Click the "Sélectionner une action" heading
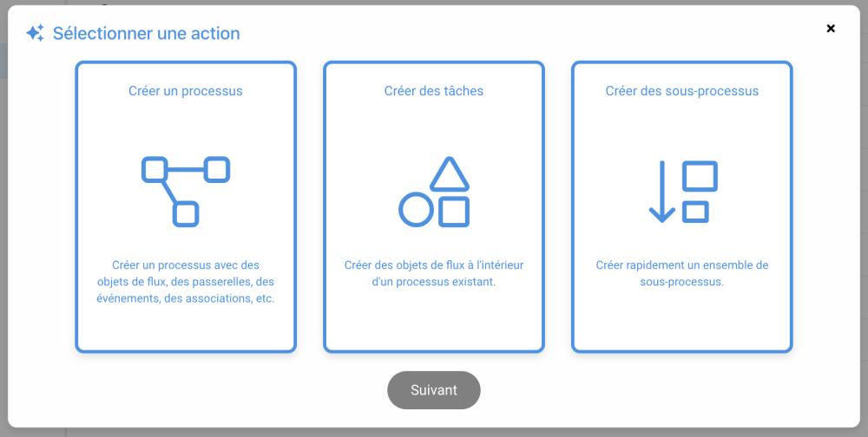868x437 pixels. click(146, 34)
